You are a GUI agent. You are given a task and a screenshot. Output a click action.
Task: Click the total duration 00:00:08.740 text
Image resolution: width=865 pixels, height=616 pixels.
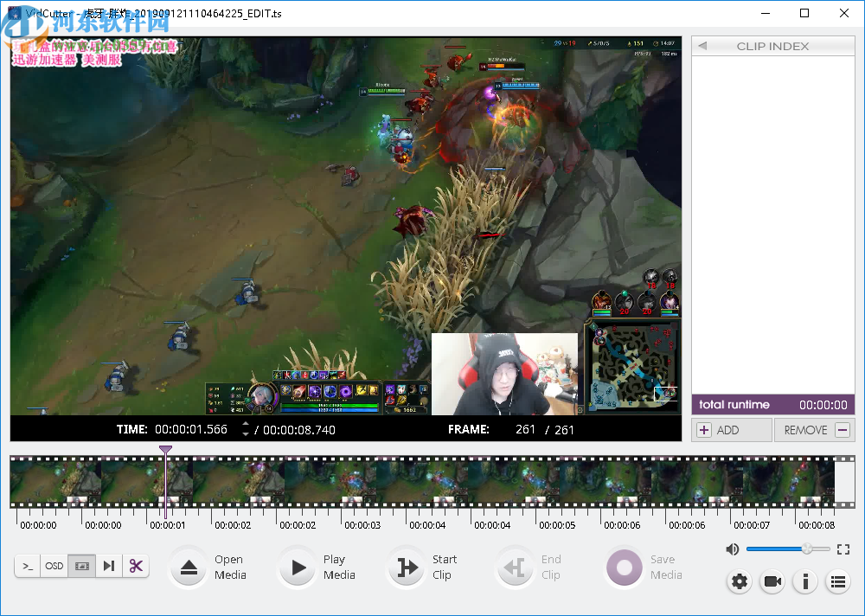coord(299,430)
